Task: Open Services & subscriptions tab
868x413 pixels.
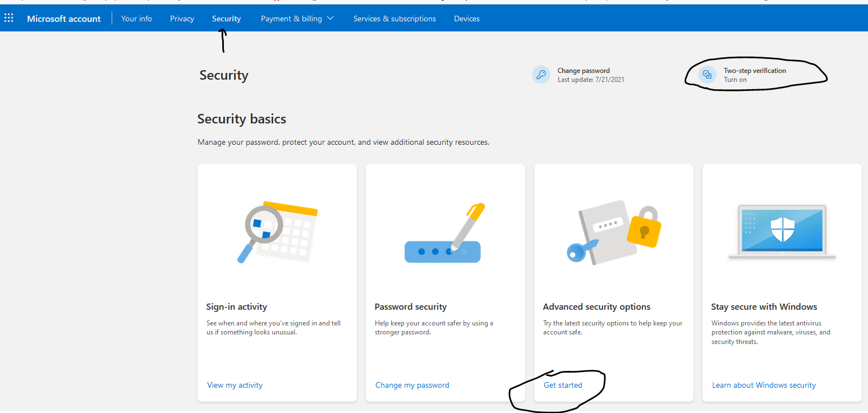Action: 394,19
